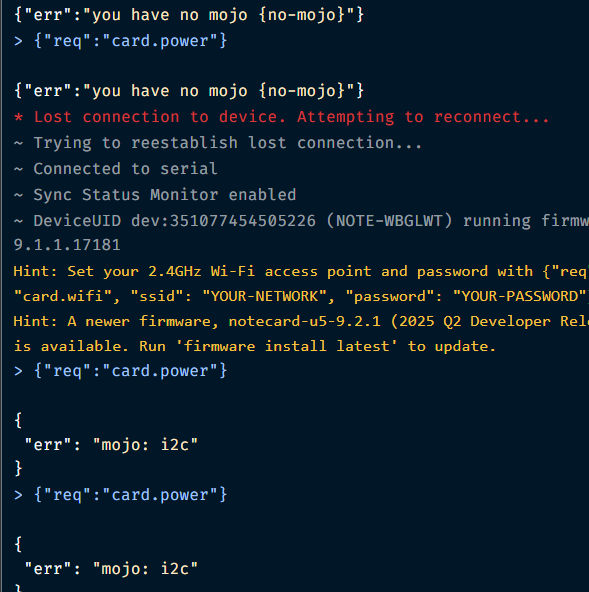Click the first "mojo: i2c" error response
589x592 pixels.
[111, 445]
